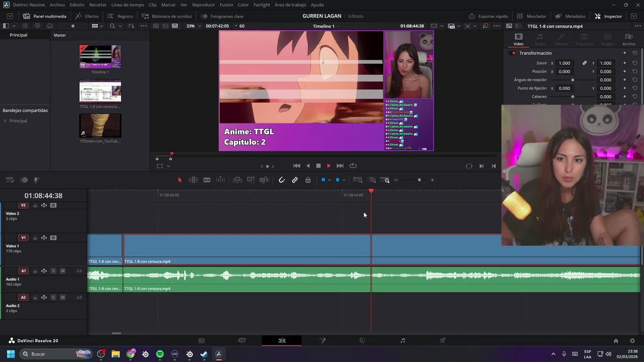Solo Audio 2 track with S
This screenshot has height=362, width=644.
click(53, 297)
